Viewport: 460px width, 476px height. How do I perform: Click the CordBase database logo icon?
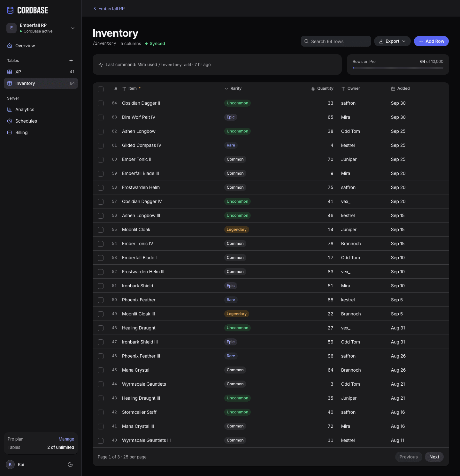[10, 10]
